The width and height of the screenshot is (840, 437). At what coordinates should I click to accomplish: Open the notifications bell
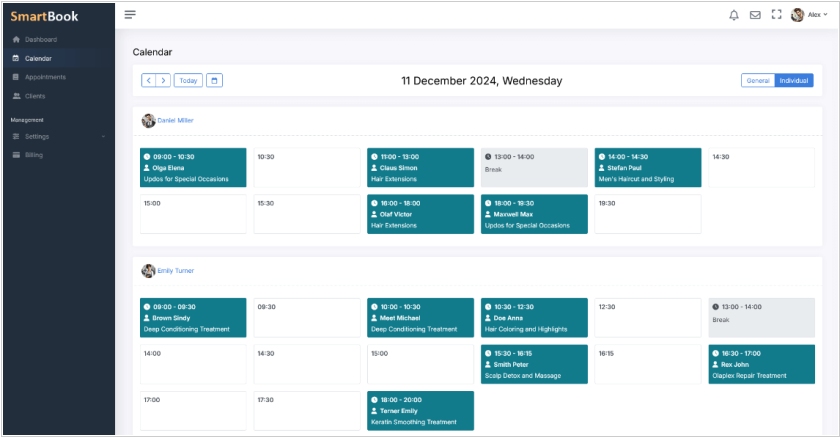[734, 15]
